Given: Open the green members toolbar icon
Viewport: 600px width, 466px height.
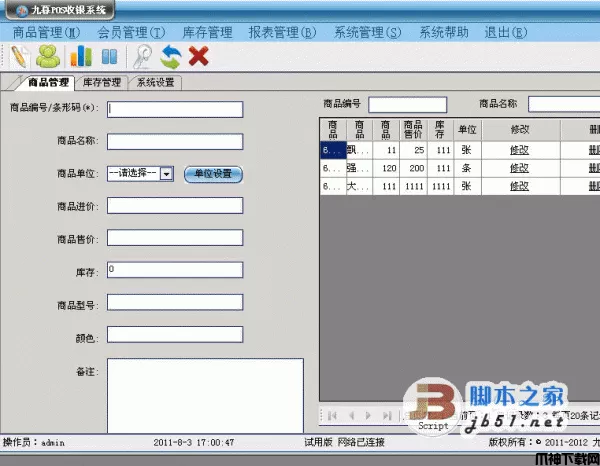Looking at the screenshot, I should coord(48,56).
